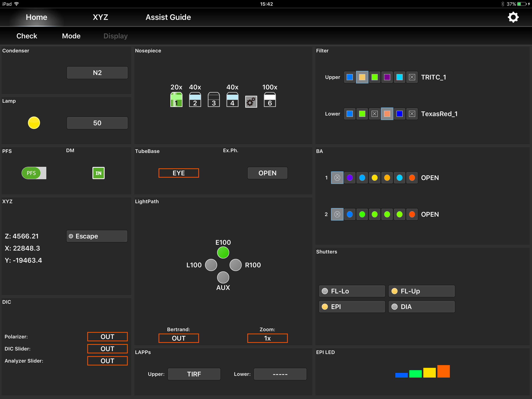Open LAPPs Upper TIRF selector

point(194,374)
